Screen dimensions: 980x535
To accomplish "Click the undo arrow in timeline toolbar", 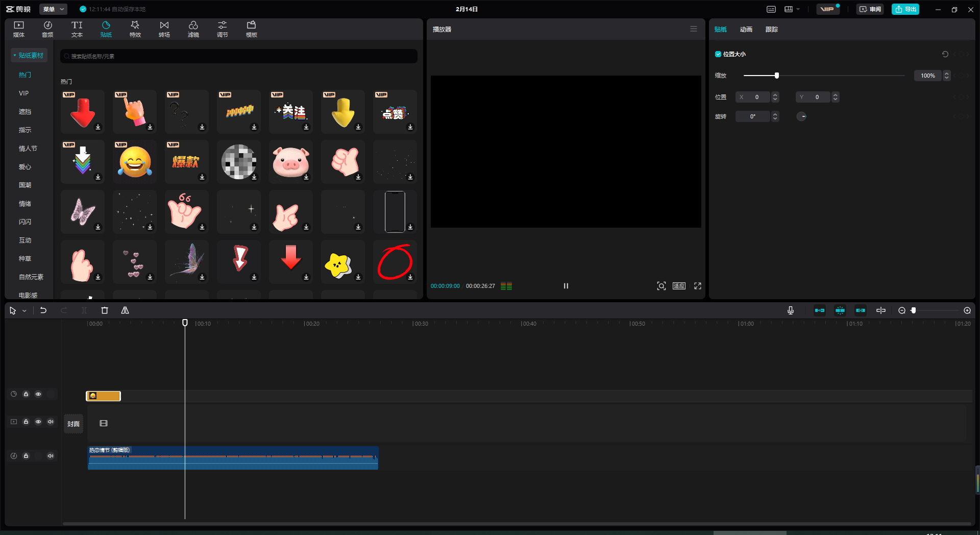I will click(x=43, y=310).
